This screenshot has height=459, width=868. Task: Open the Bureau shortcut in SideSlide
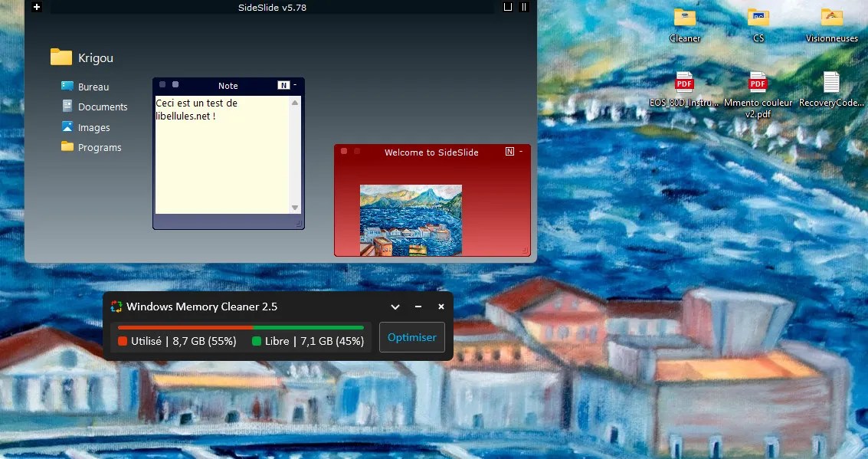pos(85,87)
